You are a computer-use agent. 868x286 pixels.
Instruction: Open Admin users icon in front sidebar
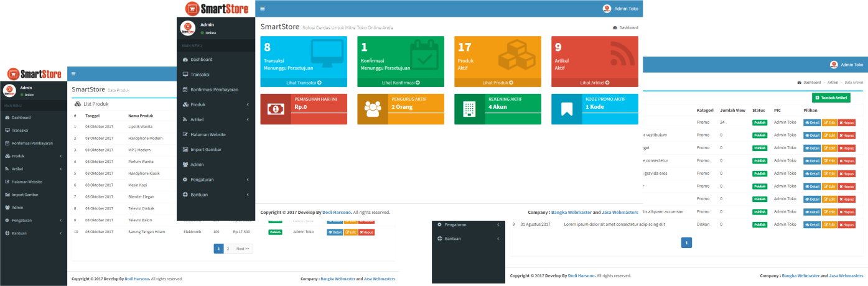pos(185,165)
